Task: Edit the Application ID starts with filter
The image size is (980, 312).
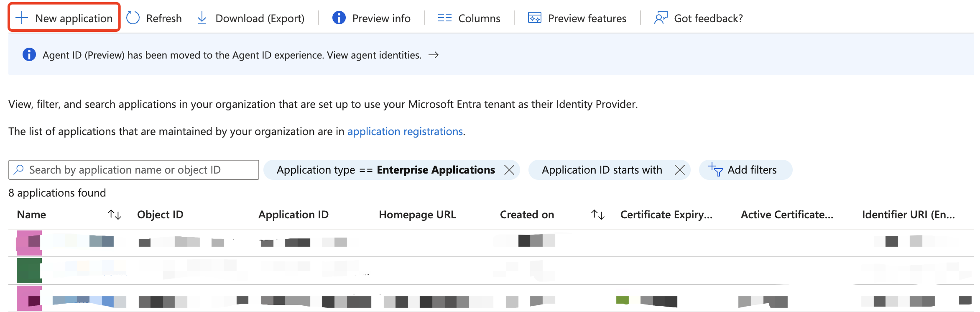Action: point(602,170)
